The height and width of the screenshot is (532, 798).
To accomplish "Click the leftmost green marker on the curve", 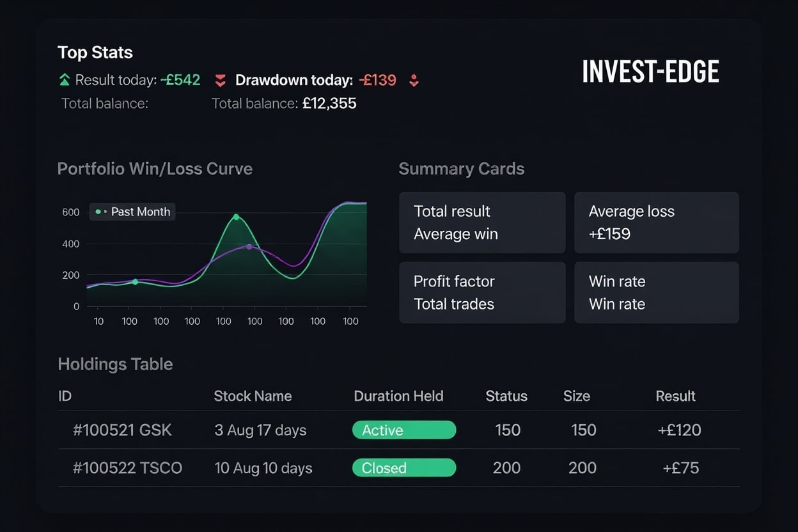I will coord(135,281).
